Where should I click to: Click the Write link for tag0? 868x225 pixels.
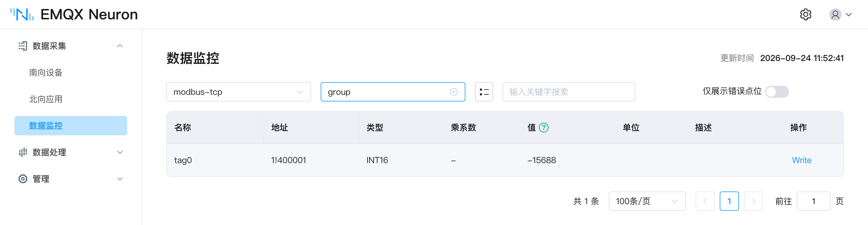click(x=801, y=160)
